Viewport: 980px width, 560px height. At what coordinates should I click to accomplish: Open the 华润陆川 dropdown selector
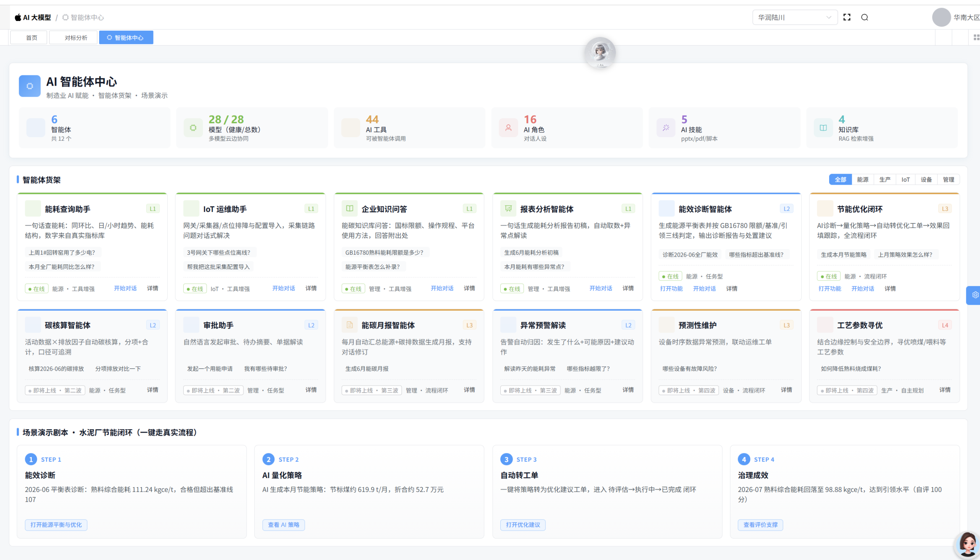pos(794,17)
